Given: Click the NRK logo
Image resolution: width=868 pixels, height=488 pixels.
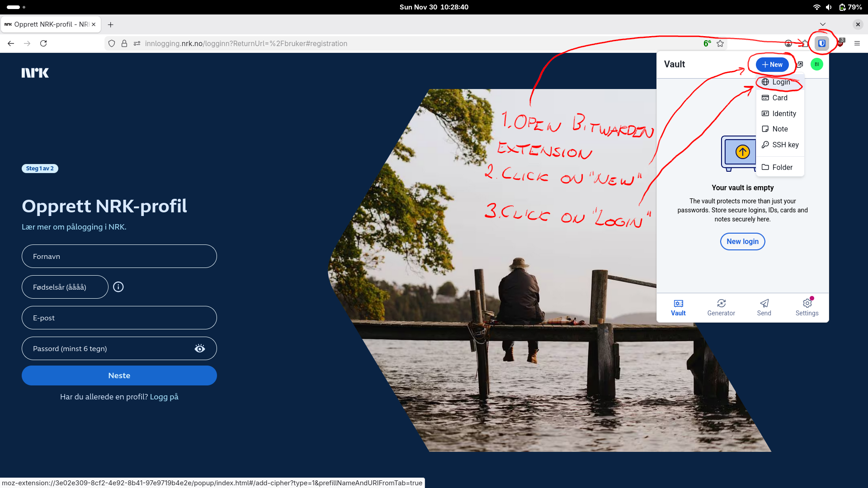Looking at the screenshot, I should click(x=35, y=73).
